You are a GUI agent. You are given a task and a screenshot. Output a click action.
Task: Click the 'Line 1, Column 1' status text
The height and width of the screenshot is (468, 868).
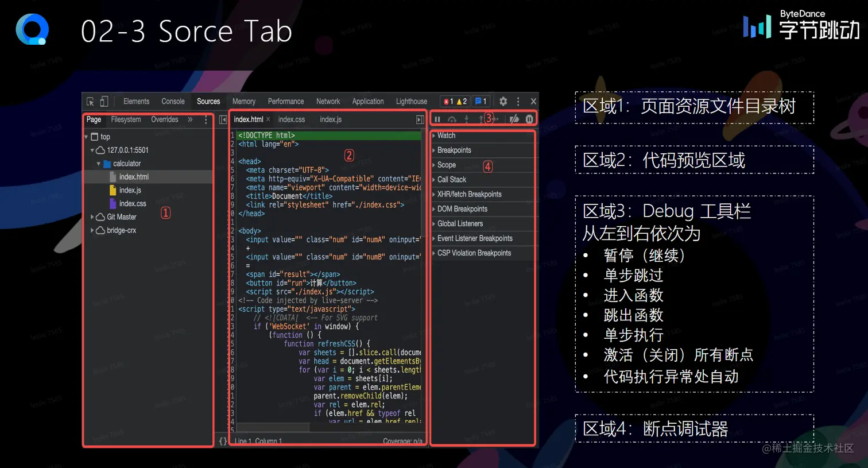coord(258,442)
